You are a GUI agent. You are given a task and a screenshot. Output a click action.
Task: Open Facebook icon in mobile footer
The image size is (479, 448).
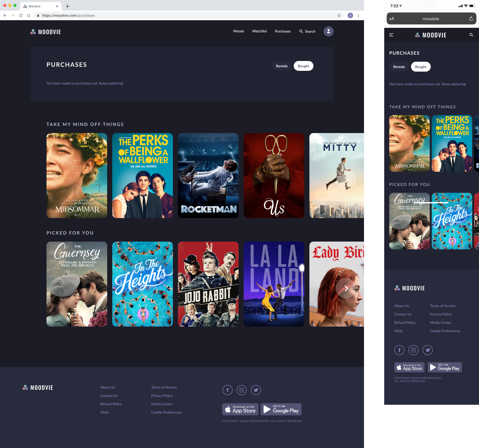(x=399, y=350)
